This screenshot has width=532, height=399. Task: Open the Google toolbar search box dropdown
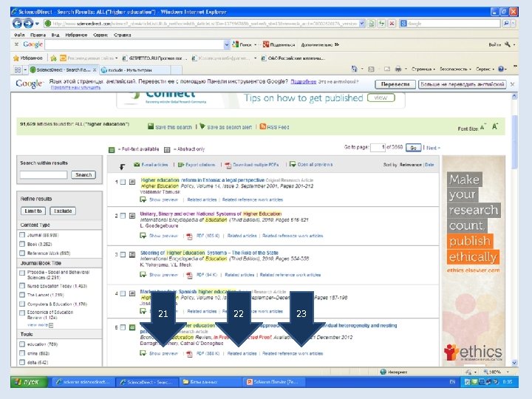point(227,44)
